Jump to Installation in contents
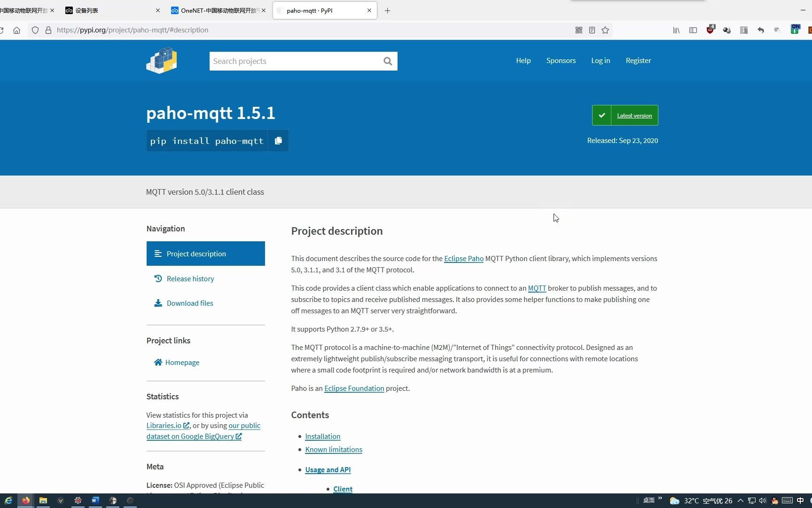Screen dimensions: 812x508 [323, 437]
